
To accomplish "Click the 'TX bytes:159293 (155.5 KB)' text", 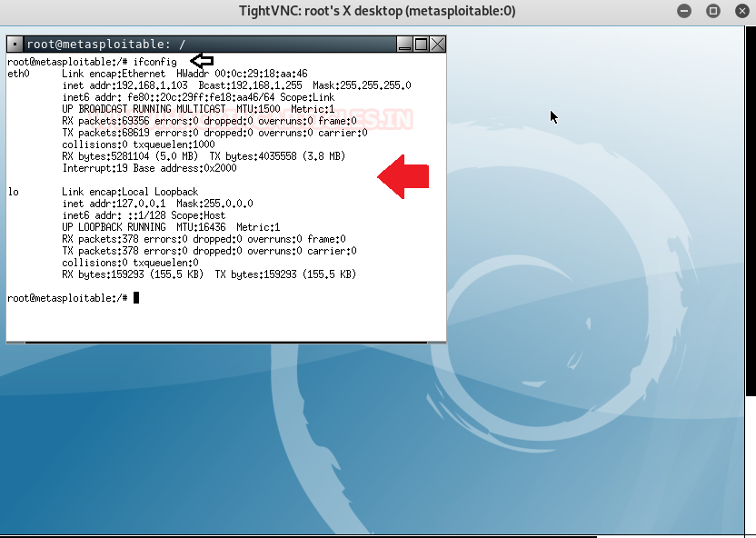I will point(285,274).
